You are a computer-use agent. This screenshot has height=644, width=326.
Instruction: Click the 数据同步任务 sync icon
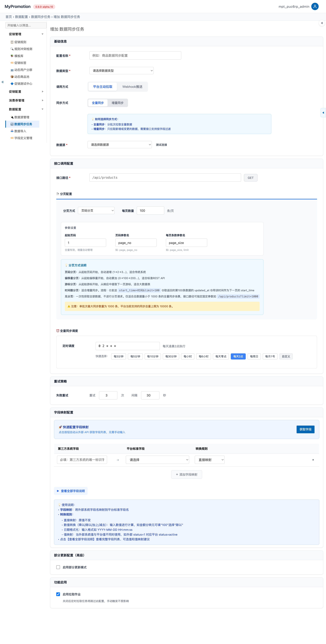pos(12,124)
